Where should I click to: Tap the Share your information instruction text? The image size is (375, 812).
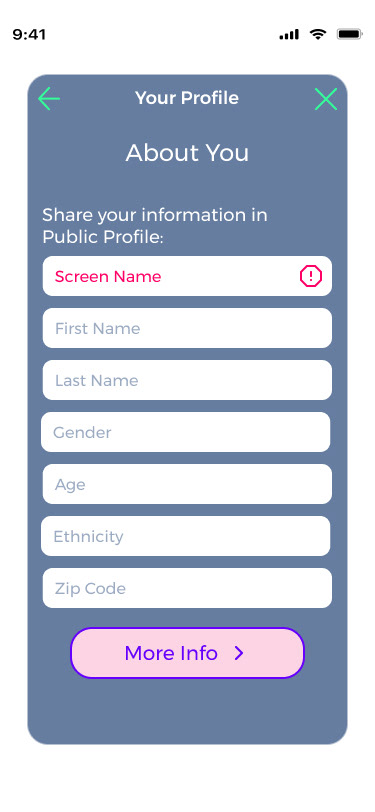tap(155, 226)
